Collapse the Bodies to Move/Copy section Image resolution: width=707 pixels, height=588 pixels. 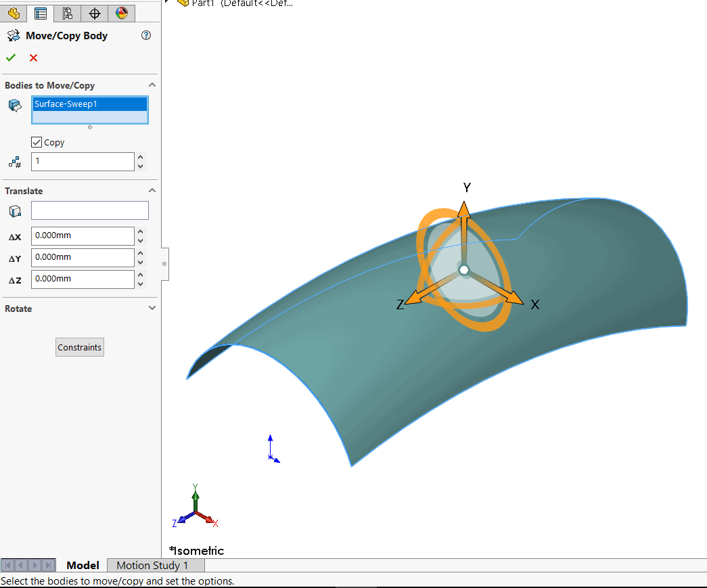pos(152,85)
